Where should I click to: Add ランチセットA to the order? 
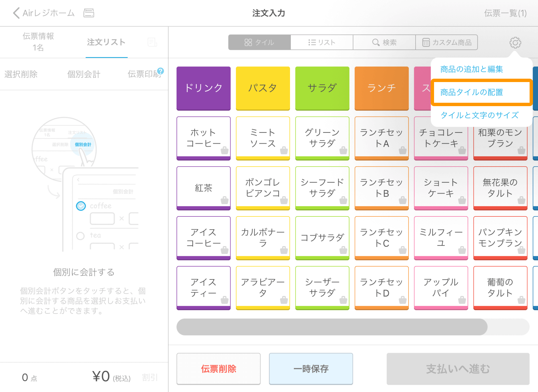coord(382,138)
